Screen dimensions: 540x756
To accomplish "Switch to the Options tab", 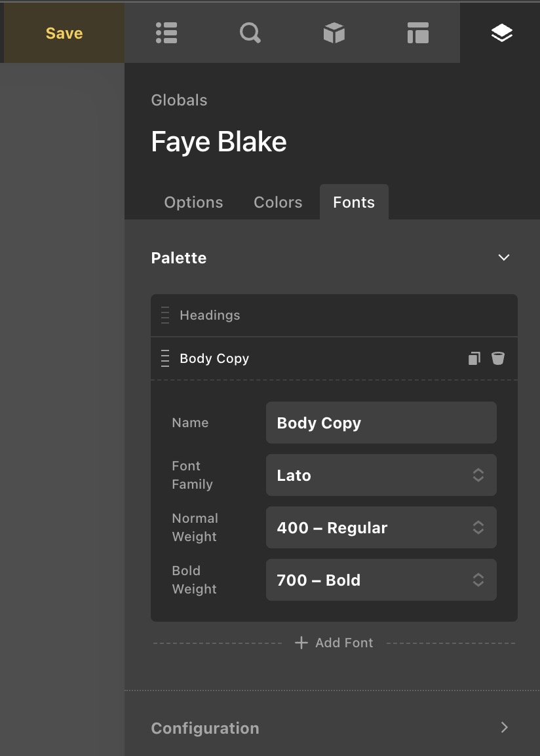I will [x=193, y=202].
